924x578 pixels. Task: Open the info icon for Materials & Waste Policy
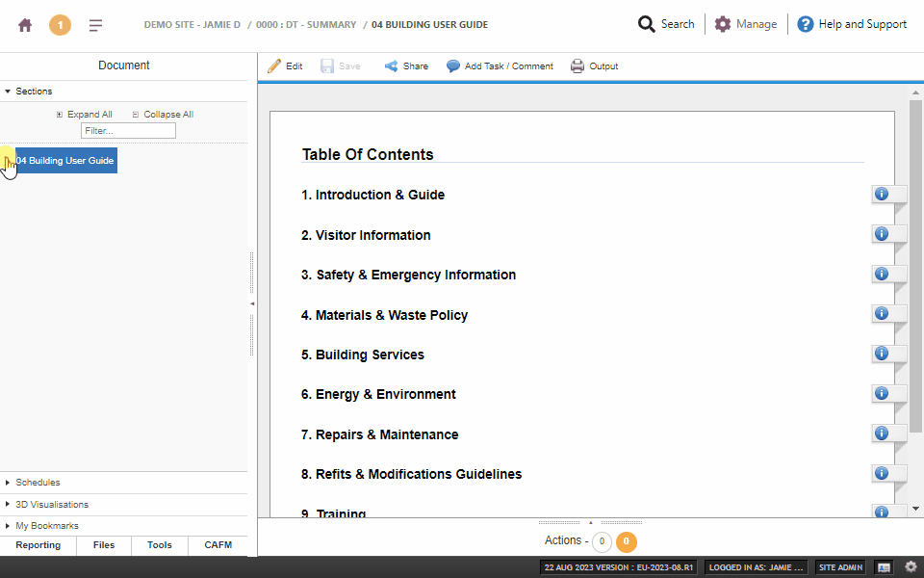click(x=882, y=313)
